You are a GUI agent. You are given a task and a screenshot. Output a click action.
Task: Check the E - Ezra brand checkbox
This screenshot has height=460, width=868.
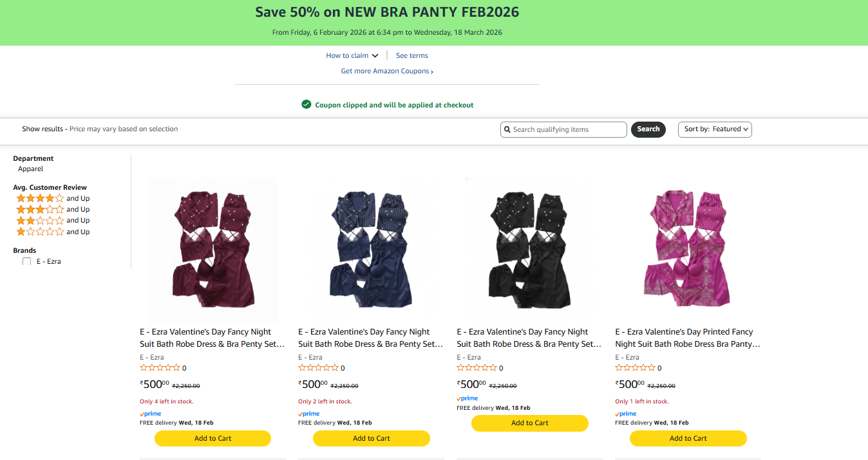tap(26, 262)
